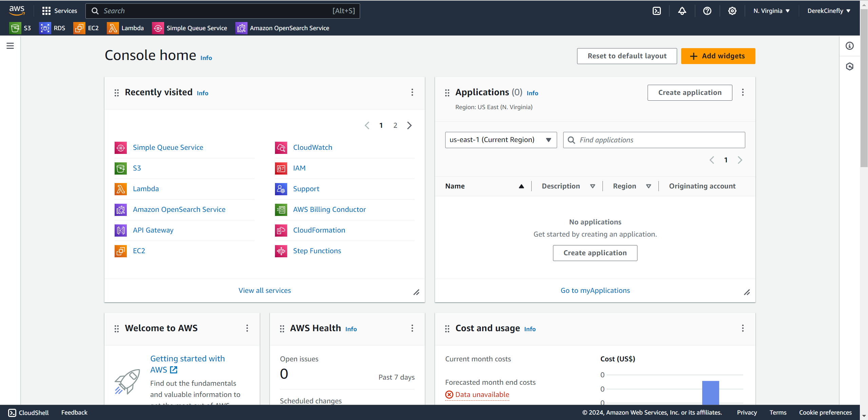This screenshot has width=868, height=420.
Task: Open Cookie preferences in footer
Action: [x=825, y=413]
